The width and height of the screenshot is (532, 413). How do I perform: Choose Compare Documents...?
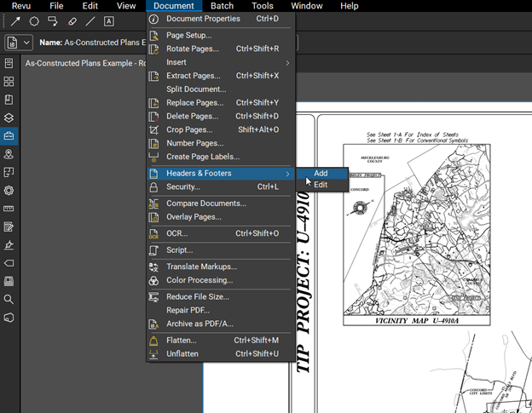(220, 204)
